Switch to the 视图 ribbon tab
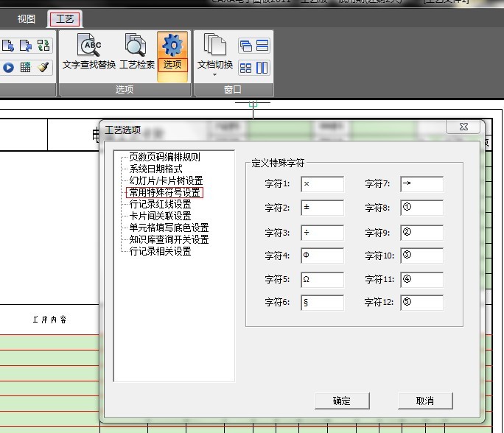The image size is (504, 433). (x=26, y=19)
